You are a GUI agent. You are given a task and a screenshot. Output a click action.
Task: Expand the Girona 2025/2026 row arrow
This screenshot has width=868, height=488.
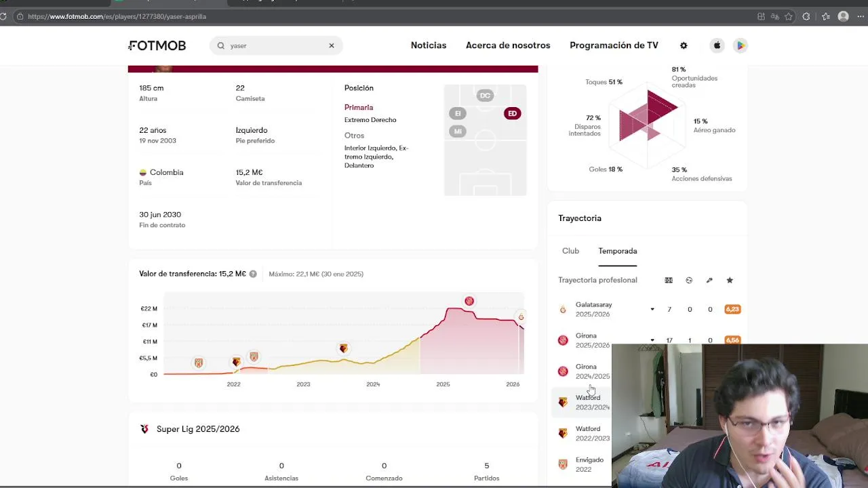652,340
